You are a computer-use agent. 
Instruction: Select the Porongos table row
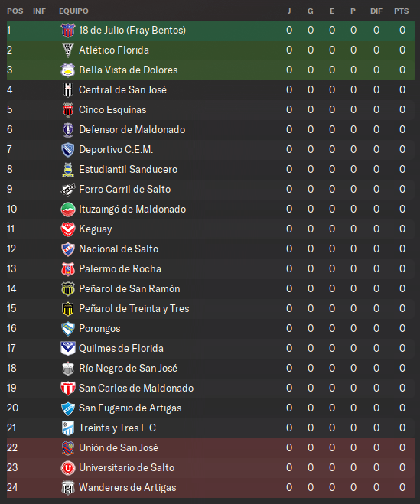pos(210,329)
